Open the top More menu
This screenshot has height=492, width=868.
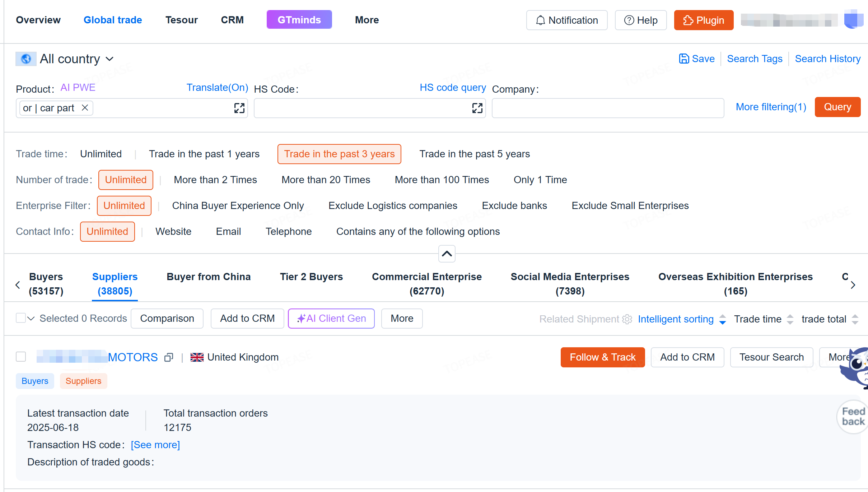(367, 20)
